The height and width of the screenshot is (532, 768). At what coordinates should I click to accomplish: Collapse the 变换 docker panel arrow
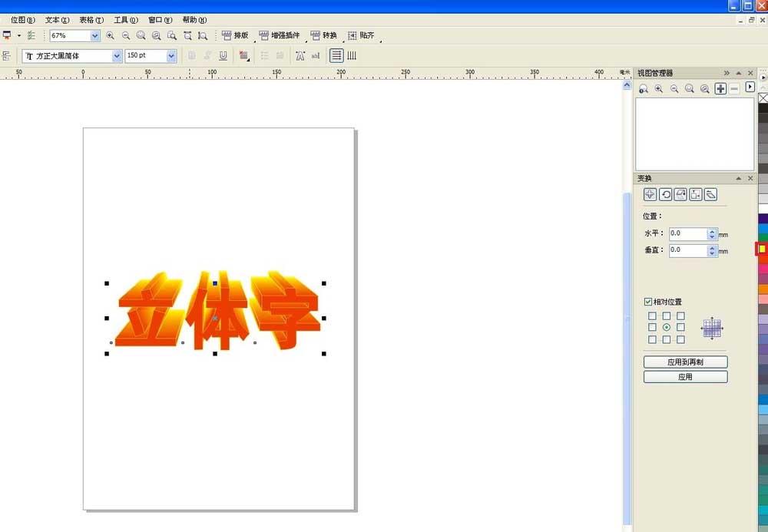(x=739, y=179)
